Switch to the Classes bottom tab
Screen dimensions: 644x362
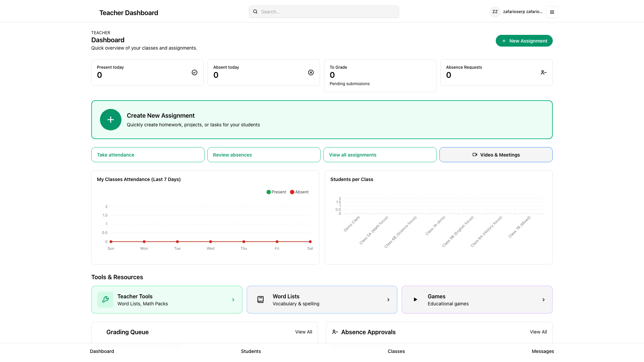[396, 351]
